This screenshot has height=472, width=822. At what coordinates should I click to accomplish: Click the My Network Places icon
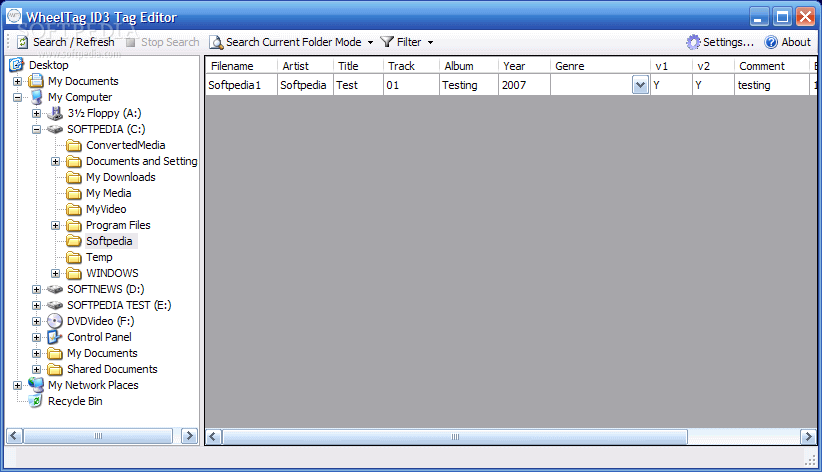[36, 384]
